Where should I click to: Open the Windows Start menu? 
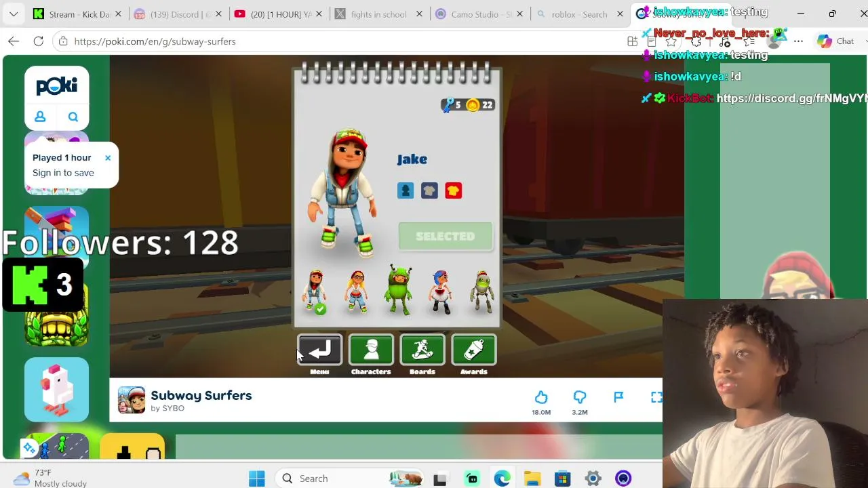(257, 479)
